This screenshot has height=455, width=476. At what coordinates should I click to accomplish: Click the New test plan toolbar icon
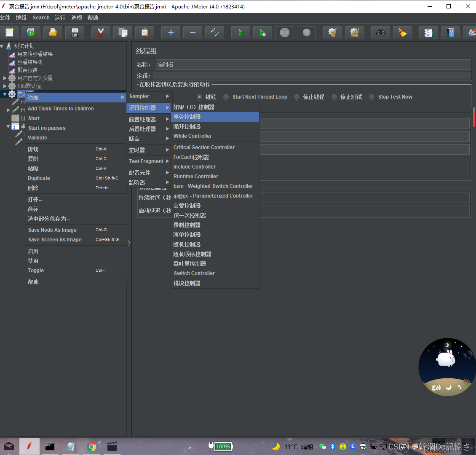[9, 32]
